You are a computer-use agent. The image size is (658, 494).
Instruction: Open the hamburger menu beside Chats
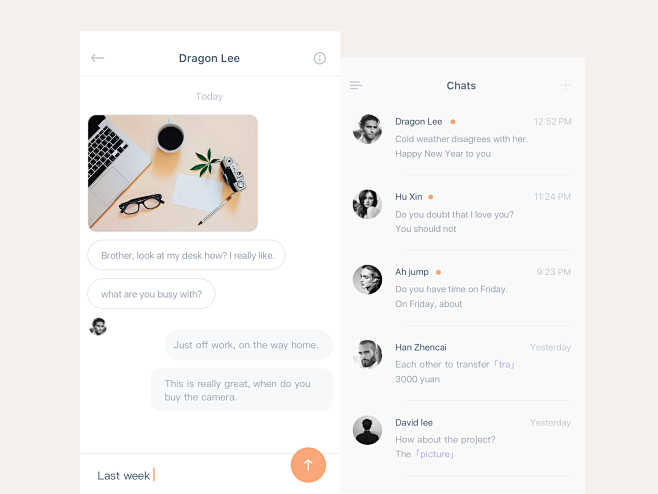point(355,86)
